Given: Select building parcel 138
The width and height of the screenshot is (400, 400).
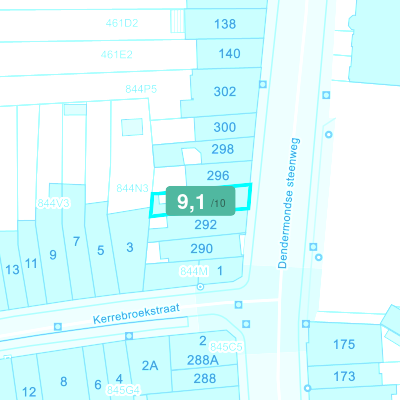Looking at the screenshot, I should (225, 24).
